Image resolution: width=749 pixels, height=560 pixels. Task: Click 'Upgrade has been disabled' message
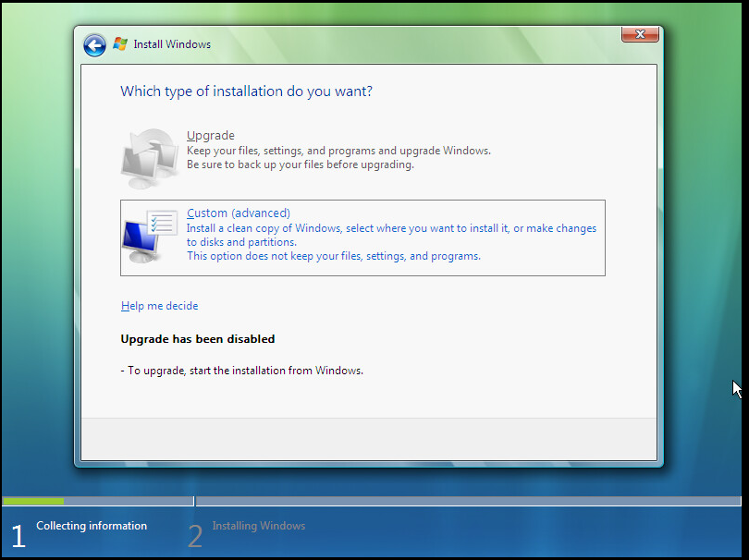pyautogui.click(x=198, y=339)
